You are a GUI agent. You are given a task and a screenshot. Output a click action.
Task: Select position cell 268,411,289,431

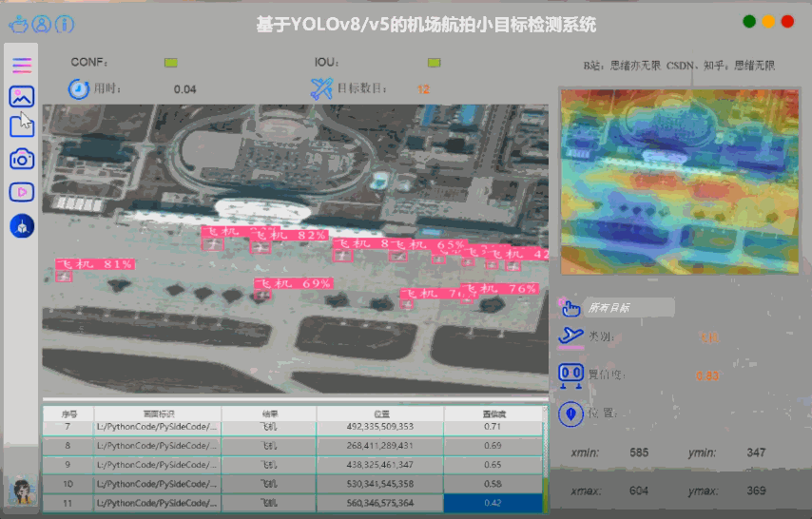380,446
